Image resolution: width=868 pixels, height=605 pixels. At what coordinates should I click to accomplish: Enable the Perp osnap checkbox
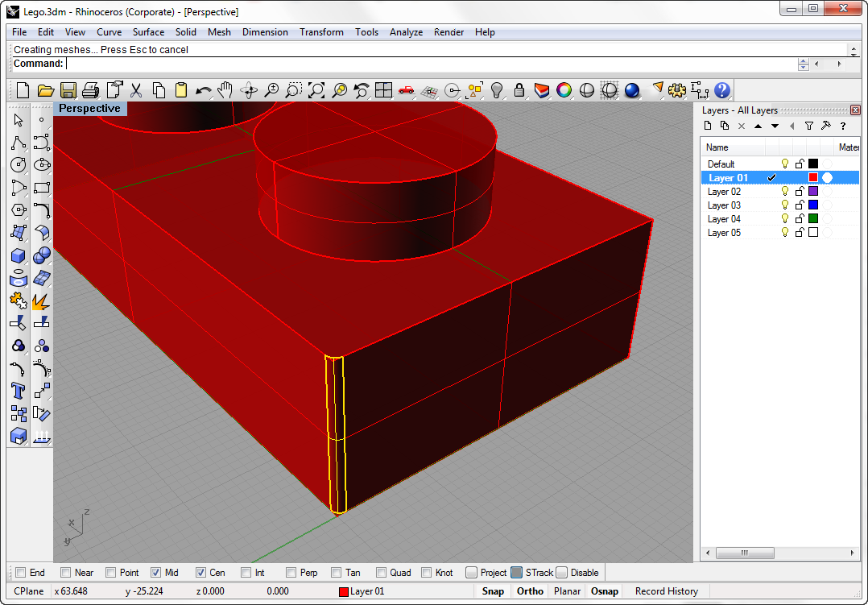click(x=291, y=572)
